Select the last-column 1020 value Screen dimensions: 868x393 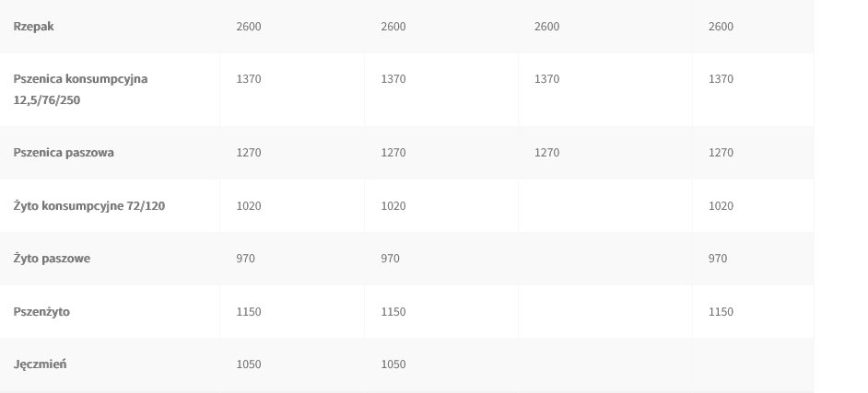pos(721,206)
